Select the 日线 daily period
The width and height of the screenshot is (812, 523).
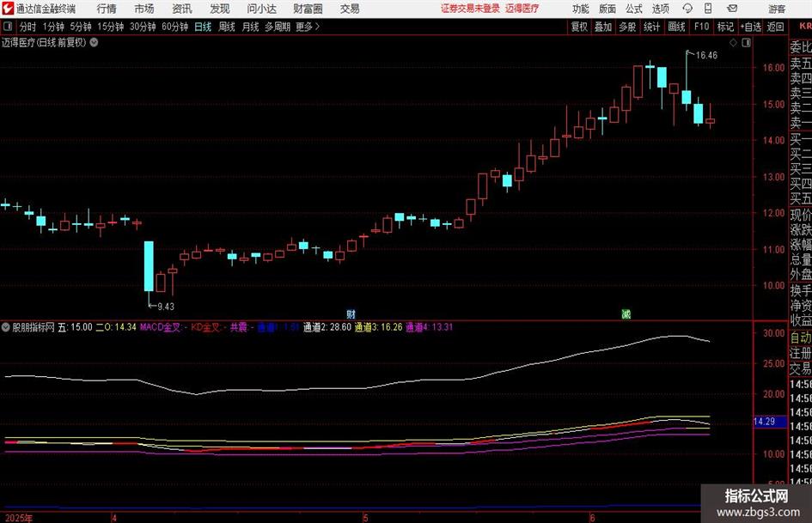pyautogui.click(x=203, y=27)
